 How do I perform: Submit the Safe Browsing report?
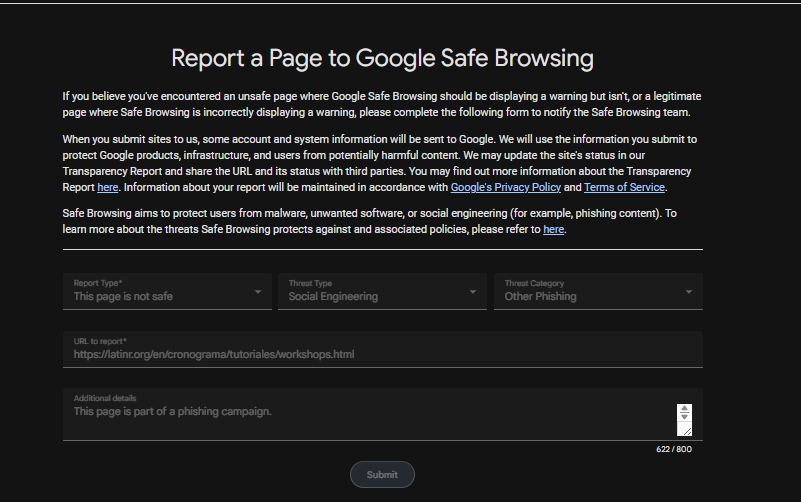(x=382, y=474)
